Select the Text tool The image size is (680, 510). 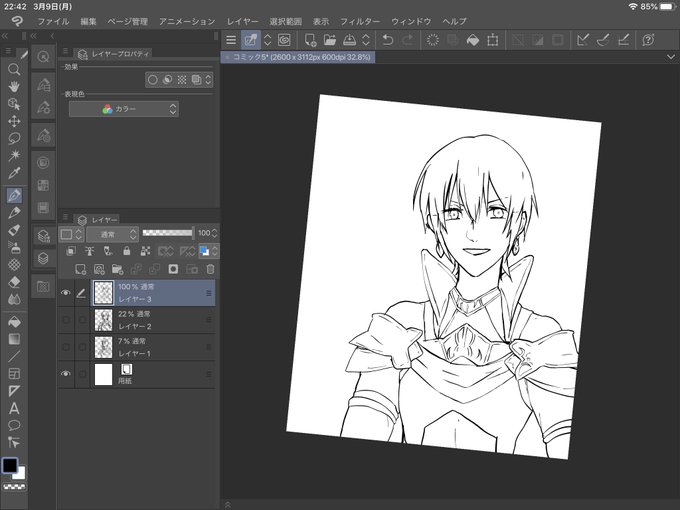(x=14, y=409)
